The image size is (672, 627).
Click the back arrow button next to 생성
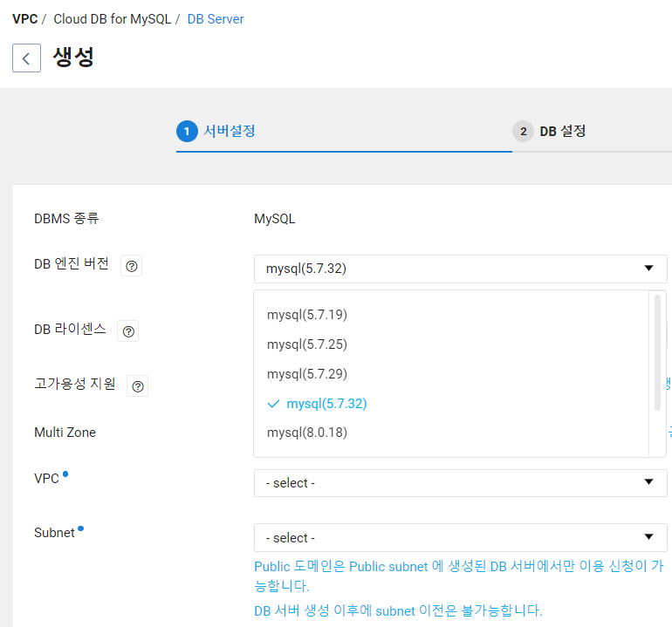(26, 58)
